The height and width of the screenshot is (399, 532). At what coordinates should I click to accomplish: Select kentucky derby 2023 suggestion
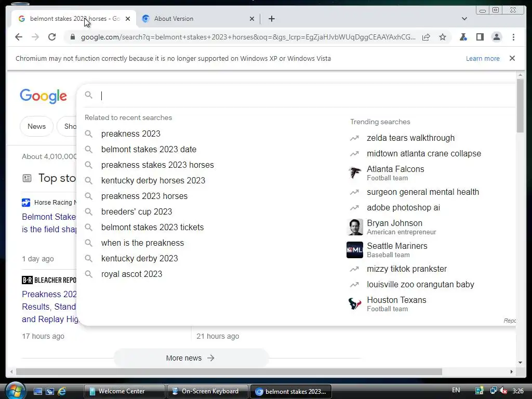(139, 259)
